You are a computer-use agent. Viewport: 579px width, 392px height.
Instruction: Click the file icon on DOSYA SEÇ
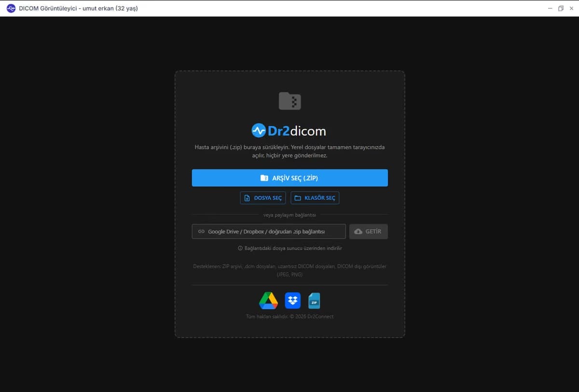tap(247, 198)
